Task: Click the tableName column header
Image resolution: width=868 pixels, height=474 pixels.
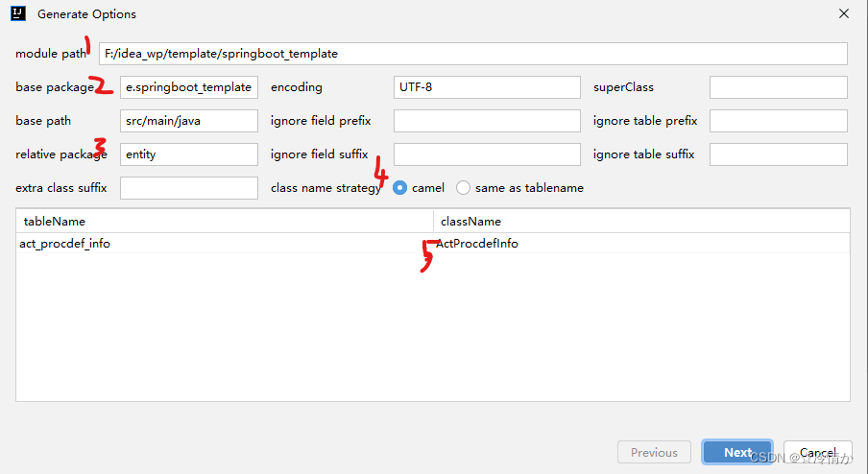Action: [225, 222]
